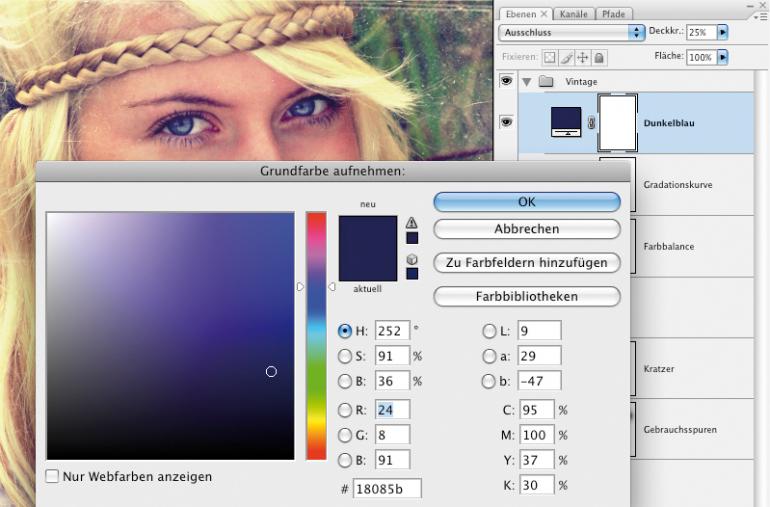This screenshot has height=507, width=770.
Task: Click the neu color preview swatch
Action: [x=368, y=232]
